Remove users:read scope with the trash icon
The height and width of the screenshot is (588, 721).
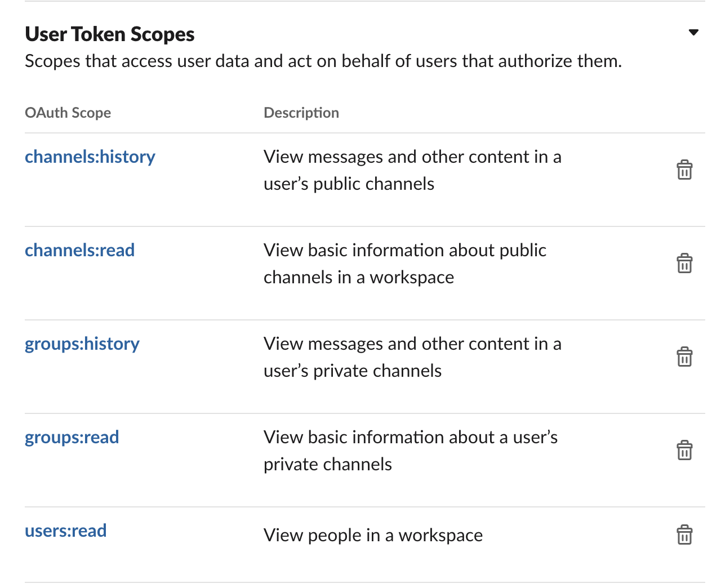coord(684,534)
